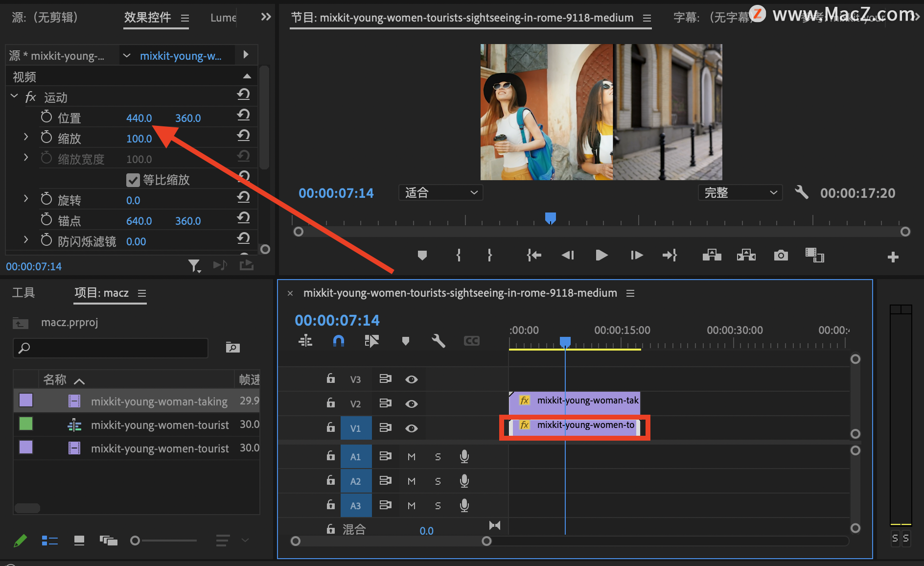924x566 pixels.
Task: Go to Out point
Action: coord(670,255)
